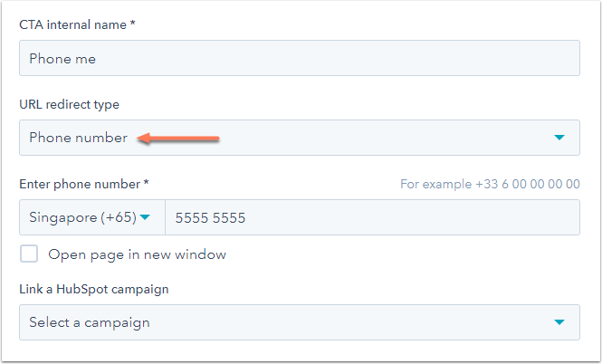Viewport: 602px width, 364px height.
Task: Click the 'Select a campaign' placeholder text
Action: pyautogui.click(x=90, y=322)
